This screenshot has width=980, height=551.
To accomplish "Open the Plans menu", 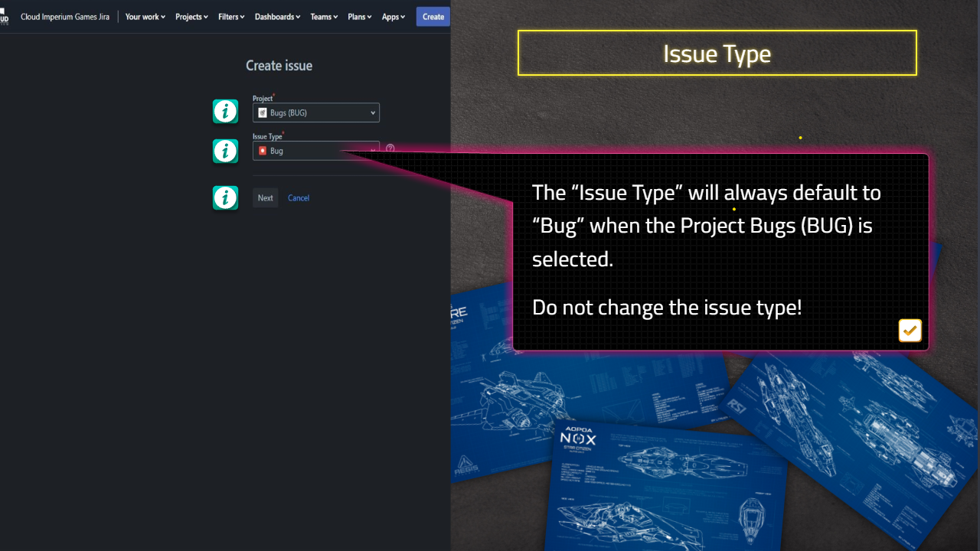I will [x=360, y=17].
